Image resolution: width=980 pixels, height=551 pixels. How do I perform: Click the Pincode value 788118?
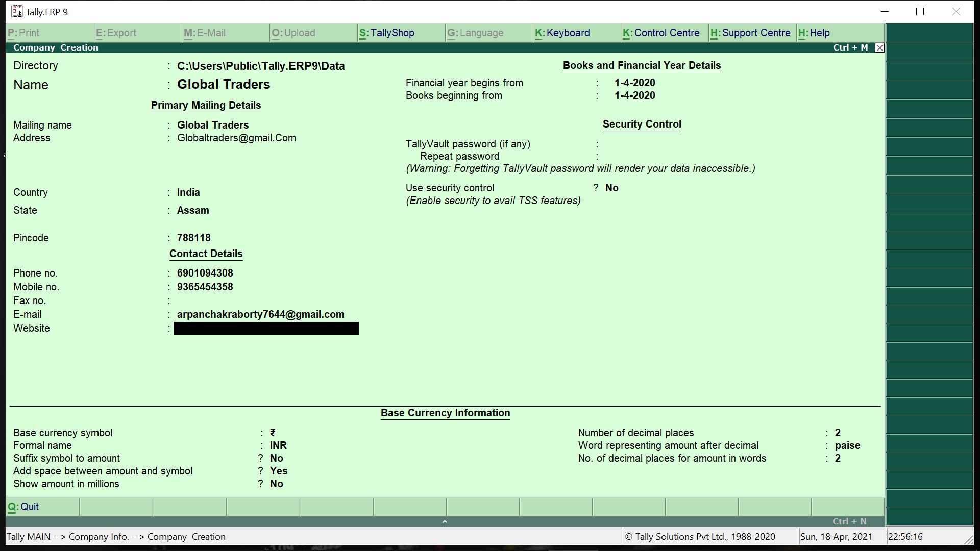click(x=193, y=238)
